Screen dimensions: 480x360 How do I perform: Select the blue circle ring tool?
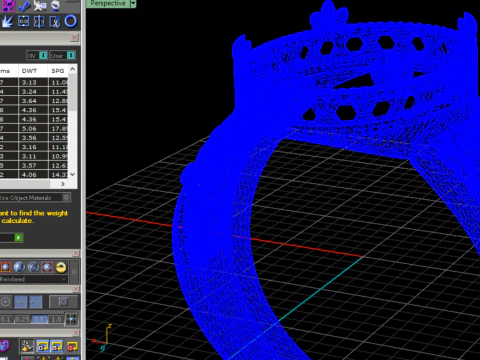point(70,21)
